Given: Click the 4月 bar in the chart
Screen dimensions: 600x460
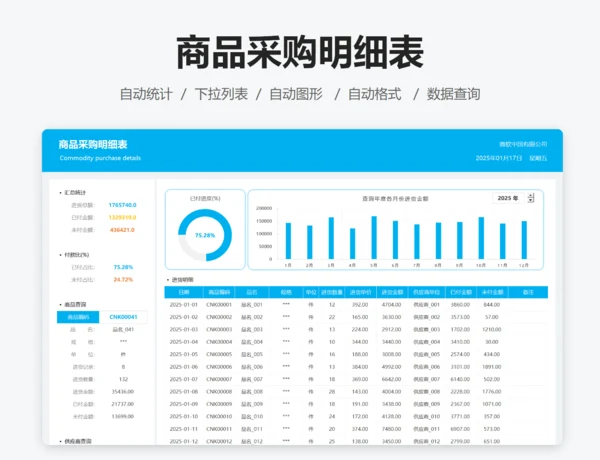Looking at the screenshot, I should click(352, 244).
